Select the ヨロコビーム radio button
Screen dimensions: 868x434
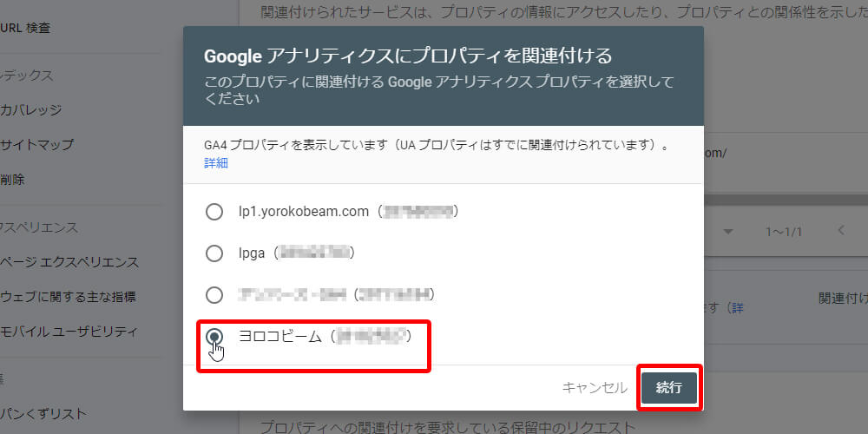pyautogui.click(x=214, y=337)
